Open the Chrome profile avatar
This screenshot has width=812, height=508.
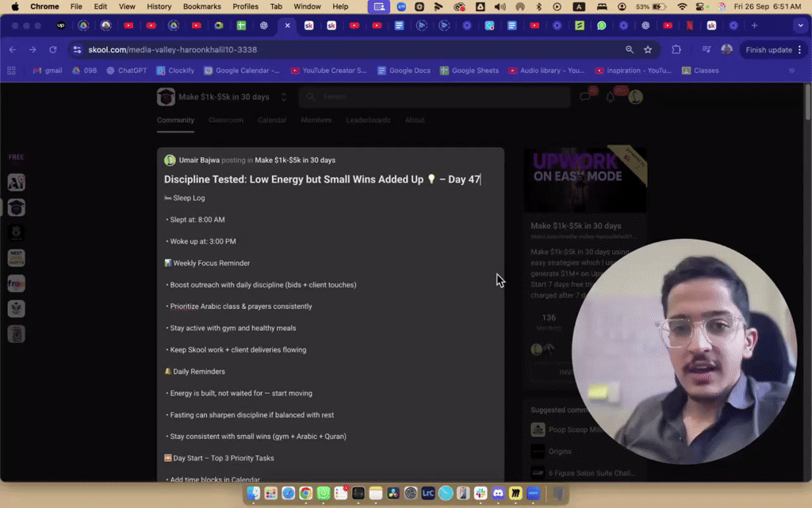(x=726, y=50)
